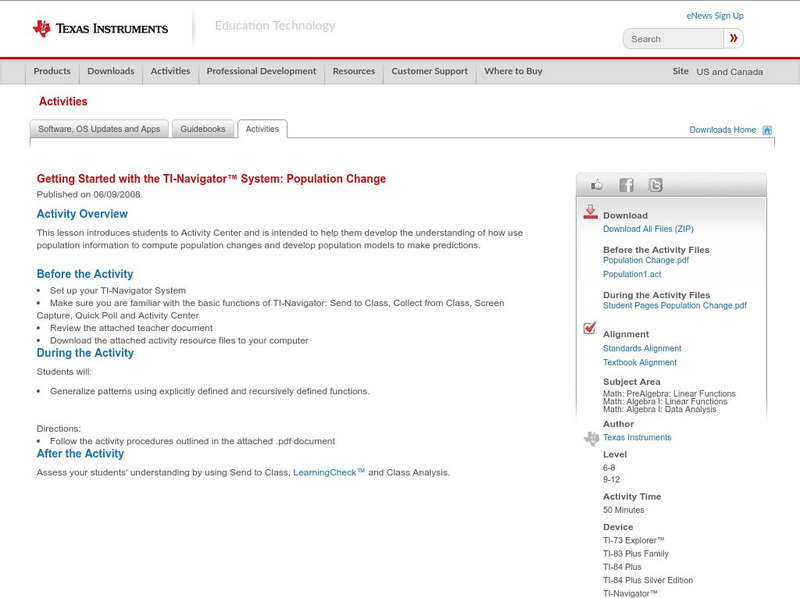Open the Activities navigation menu

point(170,71)
